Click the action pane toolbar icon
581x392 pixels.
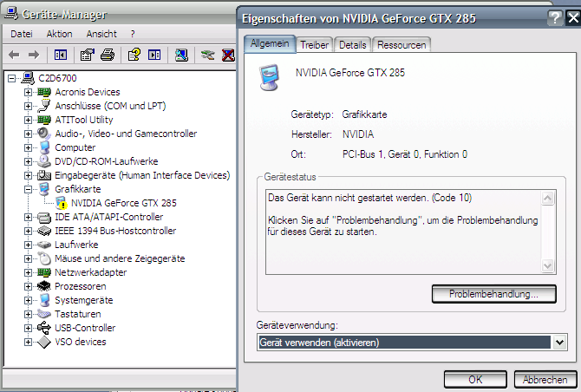click(x=154, y=56)
